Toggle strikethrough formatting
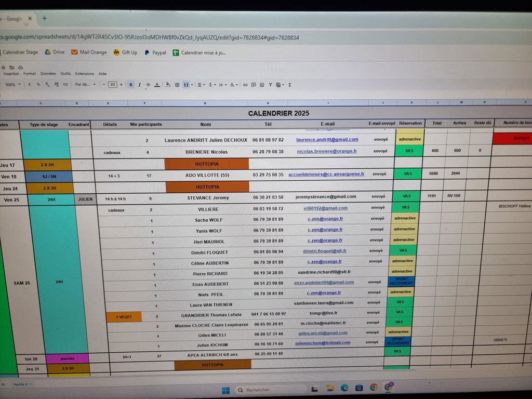532x399 pixels. coord(148,85)
